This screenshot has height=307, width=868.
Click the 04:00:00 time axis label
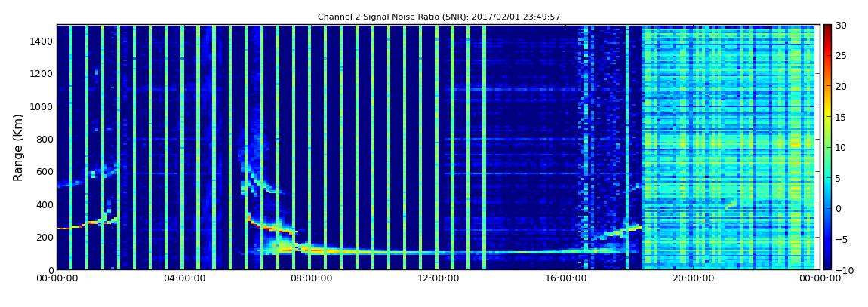[x=183, y=279]
